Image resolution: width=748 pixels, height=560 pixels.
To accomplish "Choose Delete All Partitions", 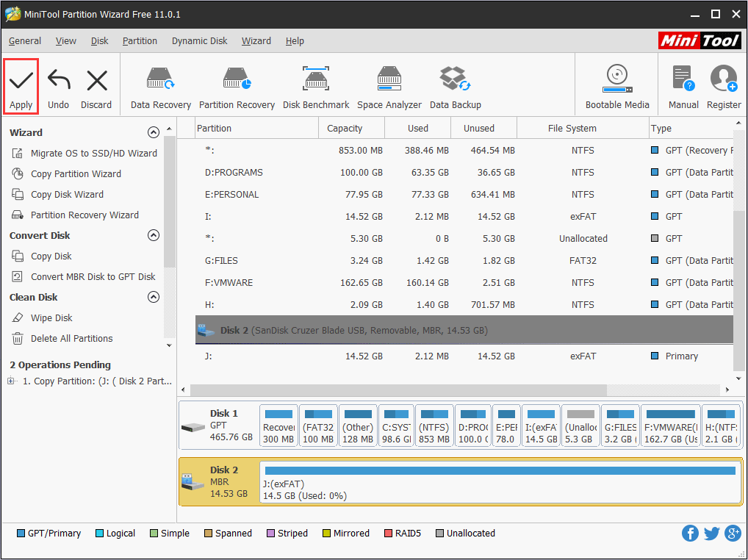I will (62, 338).
